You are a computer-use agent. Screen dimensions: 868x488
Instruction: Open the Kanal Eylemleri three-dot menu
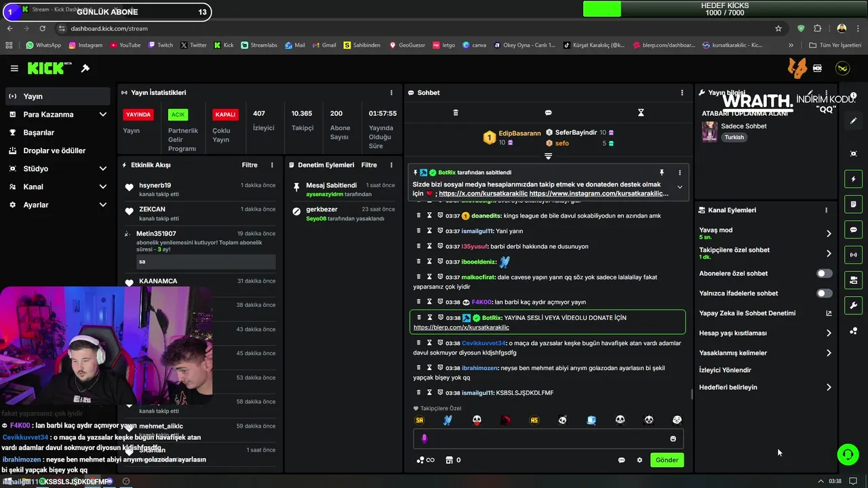point(826,210)
